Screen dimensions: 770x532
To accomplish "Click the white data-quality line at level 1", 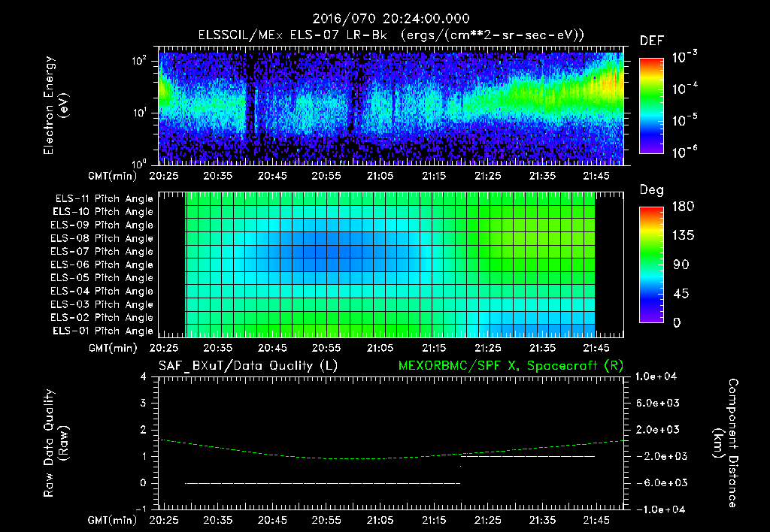I will click(528, 456).
